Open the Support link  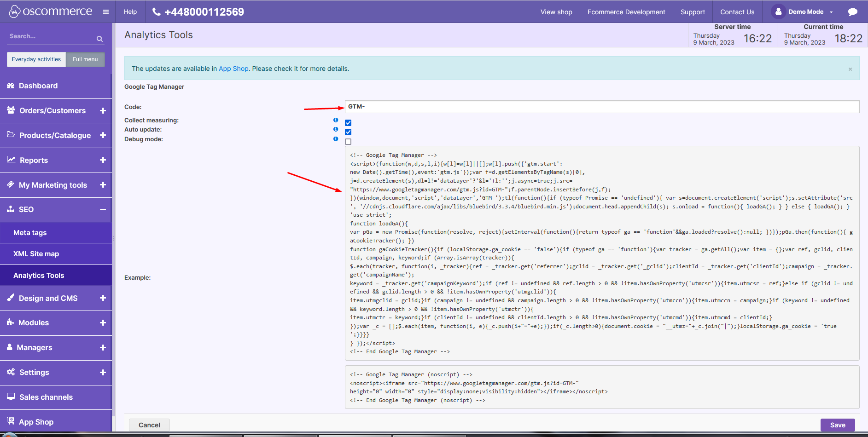693,12
